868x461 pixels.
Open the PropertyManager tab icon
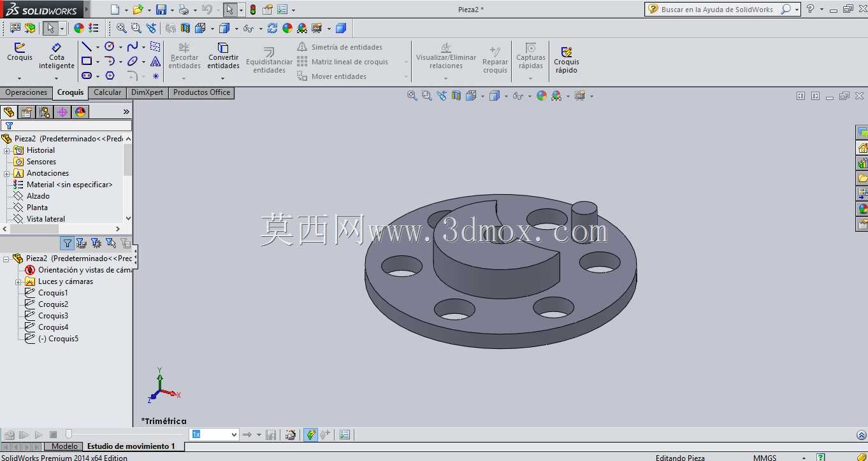tap(26, 112)
